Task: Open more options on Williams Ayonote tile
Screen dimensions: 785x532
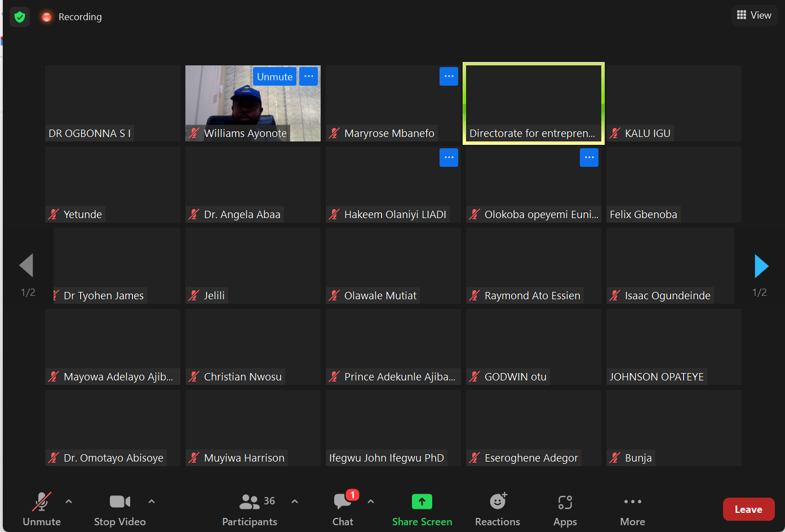Action: [x=309, y=77]
